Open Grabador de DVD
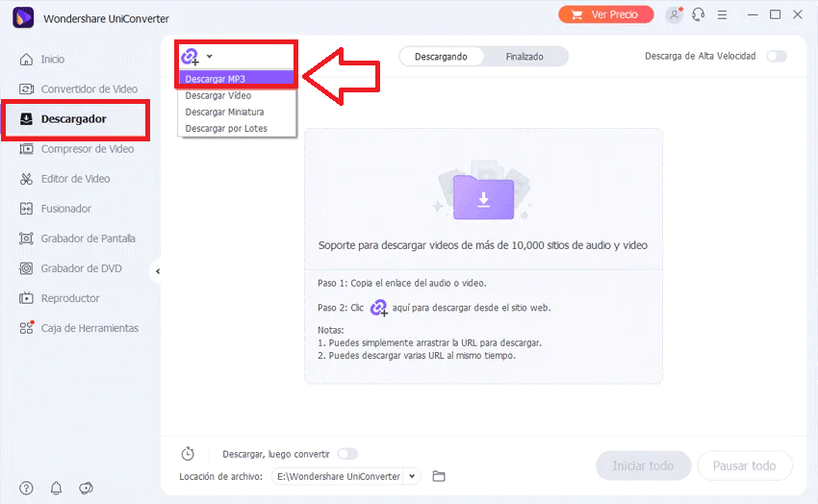818x504 pixels. click(x=70, y=268)
